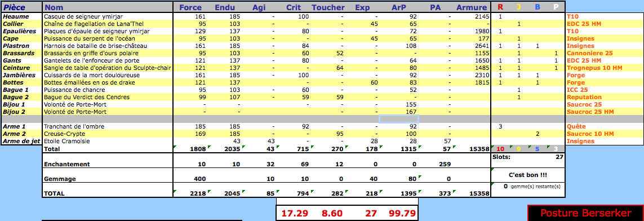The width and height of the screenshot is (644, 221).
Task: Select the red R gem column header
Action: tap(500, 7)
